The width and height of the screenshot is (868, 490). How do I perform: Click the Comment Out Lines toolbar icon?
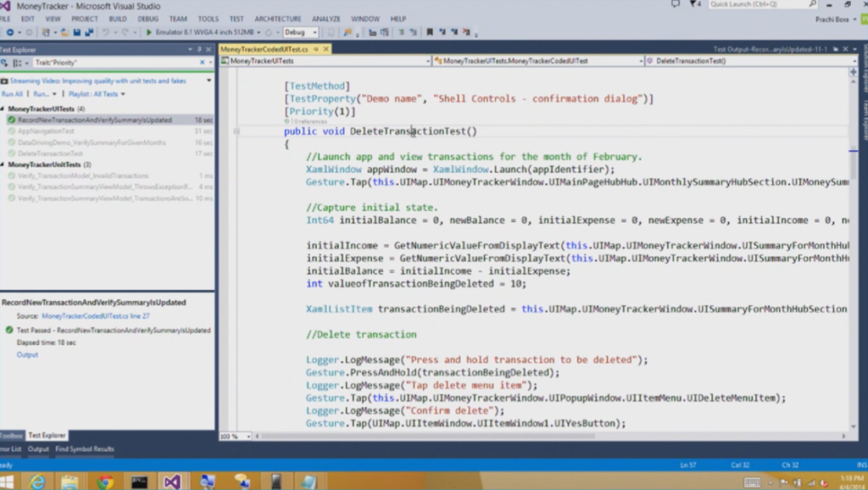[400, 33]
